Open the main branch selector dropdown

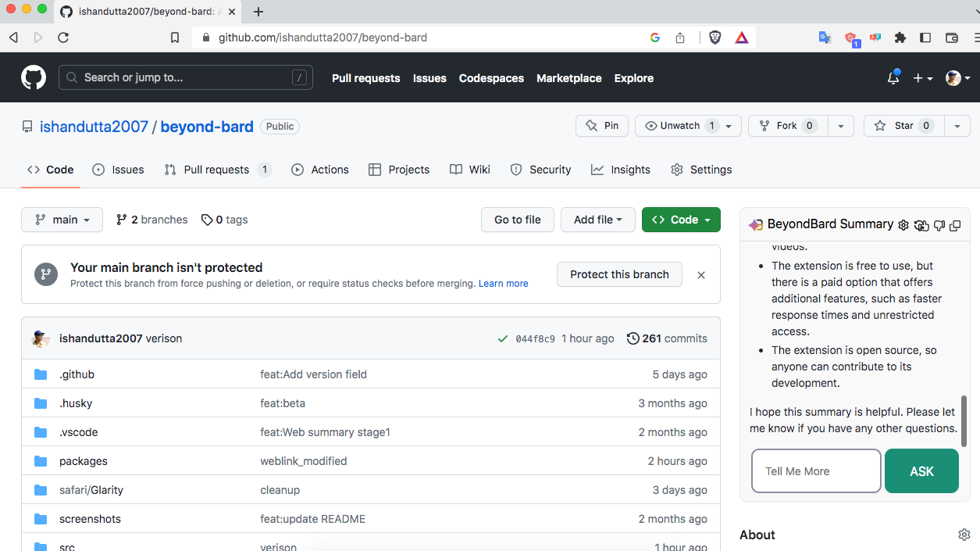[62, 220]
